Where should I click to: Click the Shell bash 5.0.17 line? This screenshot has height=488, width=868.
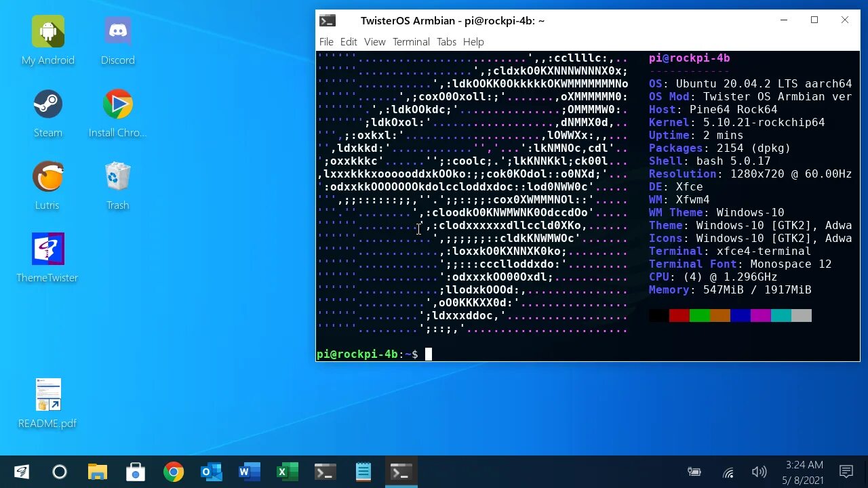[709, 161]
